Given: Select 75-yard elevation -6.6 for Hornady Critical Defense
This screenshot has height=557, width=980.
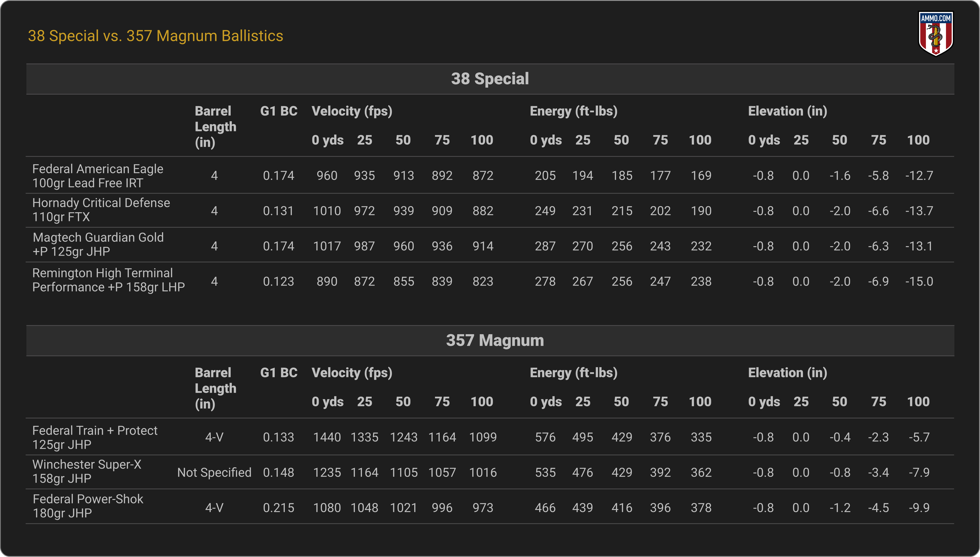Looking at the screenshot, I should pyautogui.click(x=878, y=211).
